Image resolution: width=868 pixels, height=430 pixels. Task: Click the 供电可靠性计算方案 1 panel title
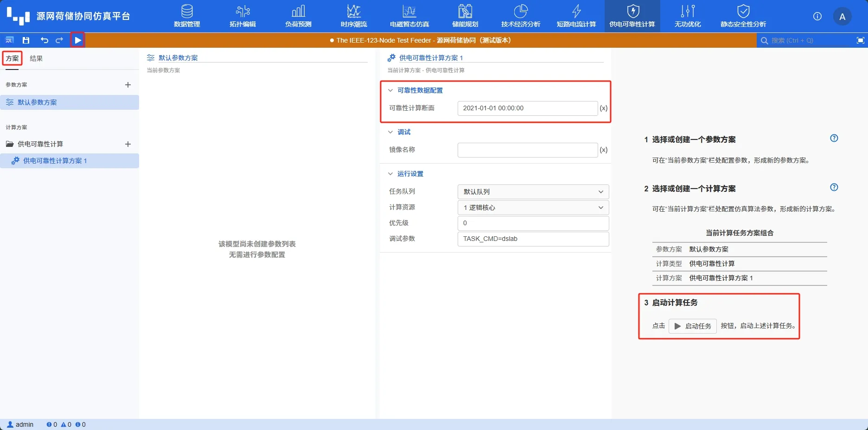point(431,58)
